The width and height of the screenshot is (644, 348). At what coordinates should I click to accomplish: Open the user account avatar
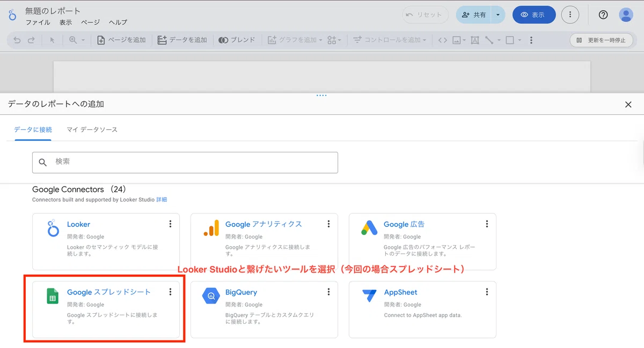pos(626,15)
